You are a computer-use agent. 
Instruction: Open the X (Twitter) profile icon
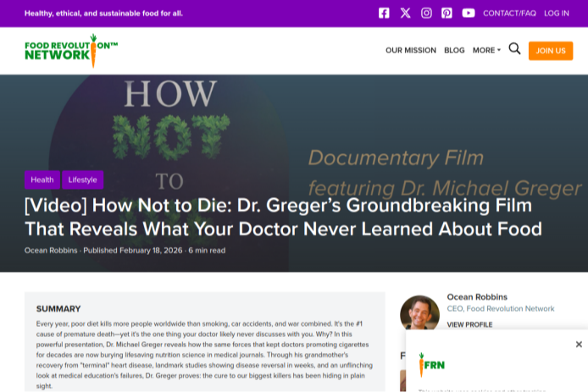coord(405,13)
